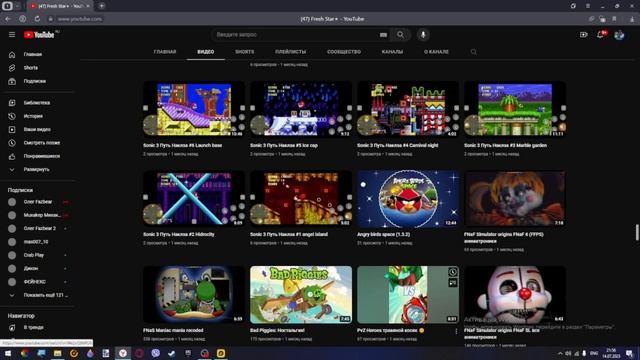Open the Олег Fazbear subscription channel
Viewport: 640px width, 360px height.
pos(38,202)
